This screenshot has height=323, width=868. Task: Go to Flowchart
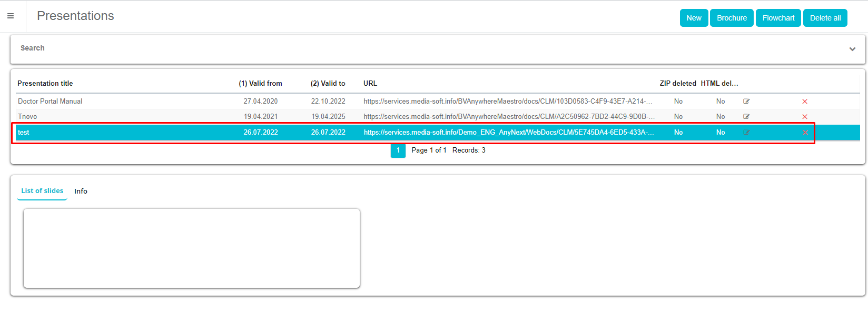tap(778, 18)
